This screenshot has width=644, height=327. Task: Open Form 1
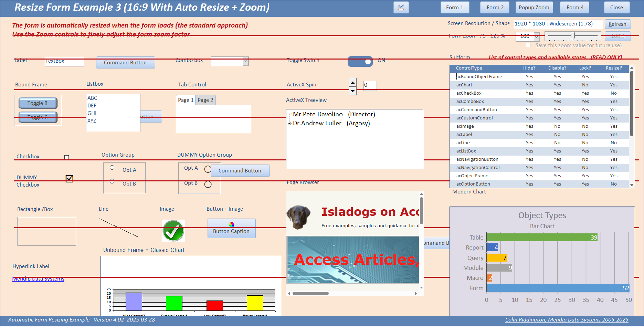pos(455,8)
